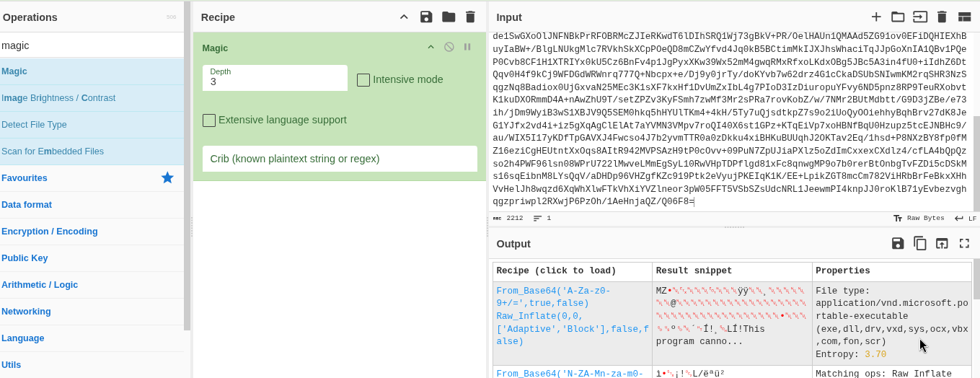Image resolution: width=980 pixels, height=378 pixels.
Task: Click the favourites star icon
Action: coord(167,177)
